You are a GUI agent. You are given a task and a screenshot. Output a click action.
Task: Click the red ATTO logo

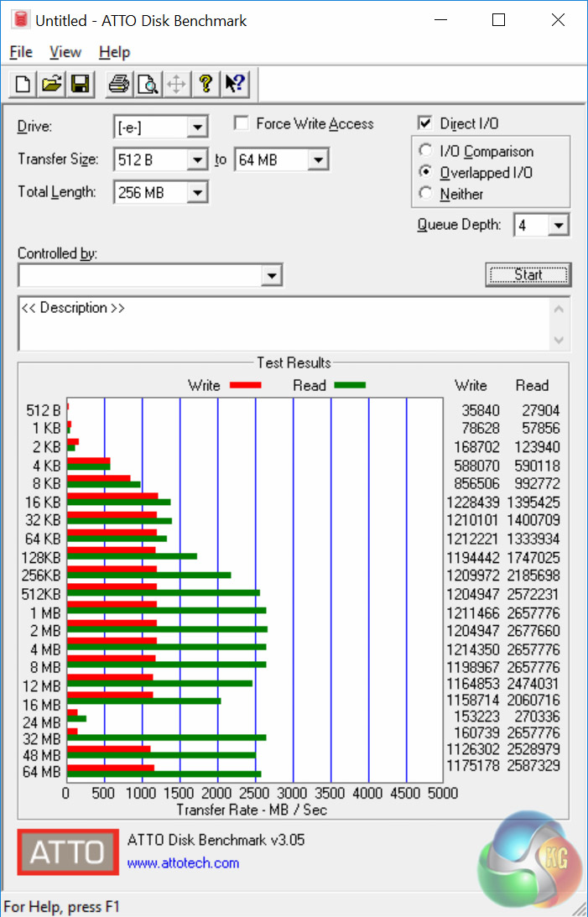(x=68, y=852)
